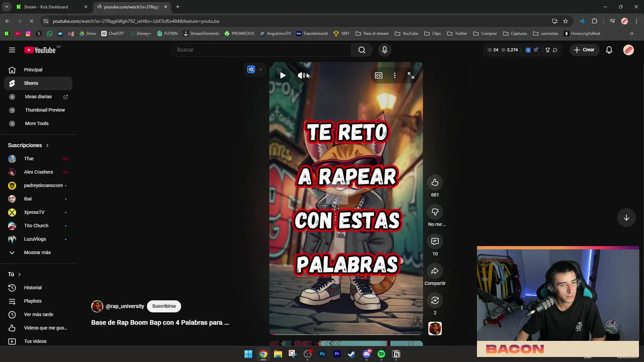
Task: Click the search magnifier button
Action: [362, 50]
